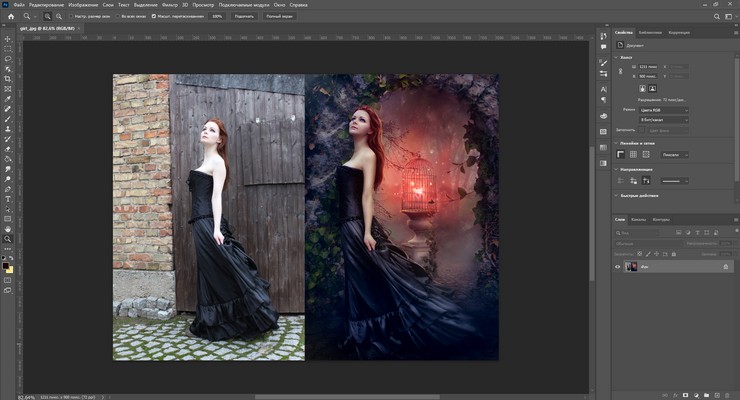Select the Zoom tool in left toolbar

point(8,238)
